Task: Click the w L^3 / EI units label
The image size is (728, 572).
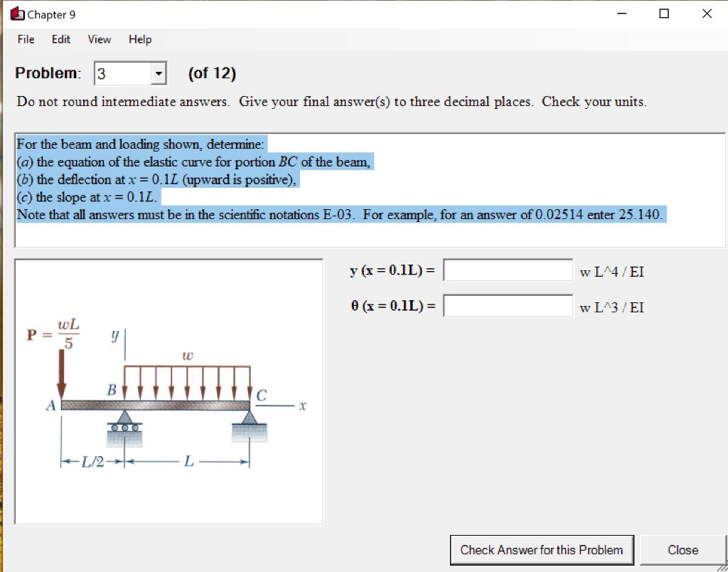Action: 611,307
